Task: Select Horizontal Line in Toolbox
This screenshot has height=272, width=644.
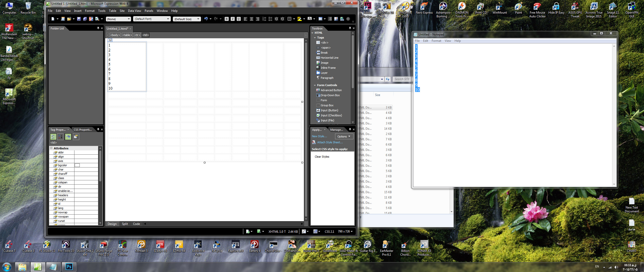Action: (327, 58)
